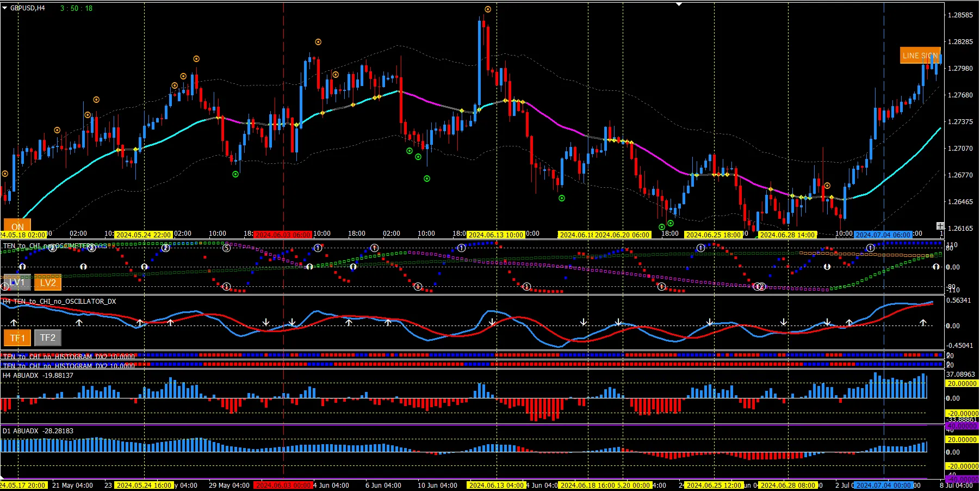Click the circled 5 marker in oscimeter panel
This screenshot has height=491, width=980.
tap(227, 248)
